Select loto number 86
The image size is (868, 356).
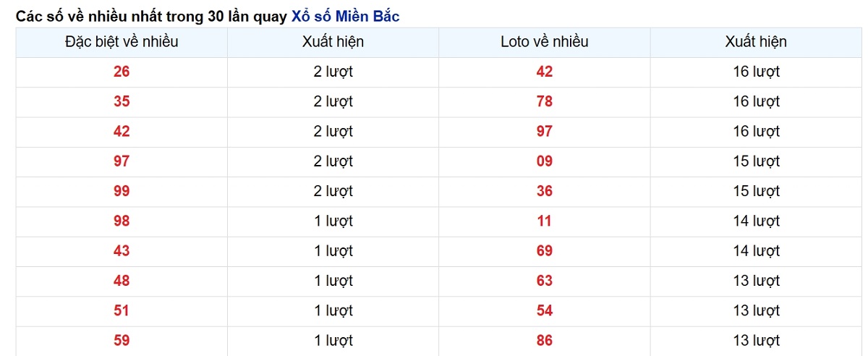pos(545,340)
